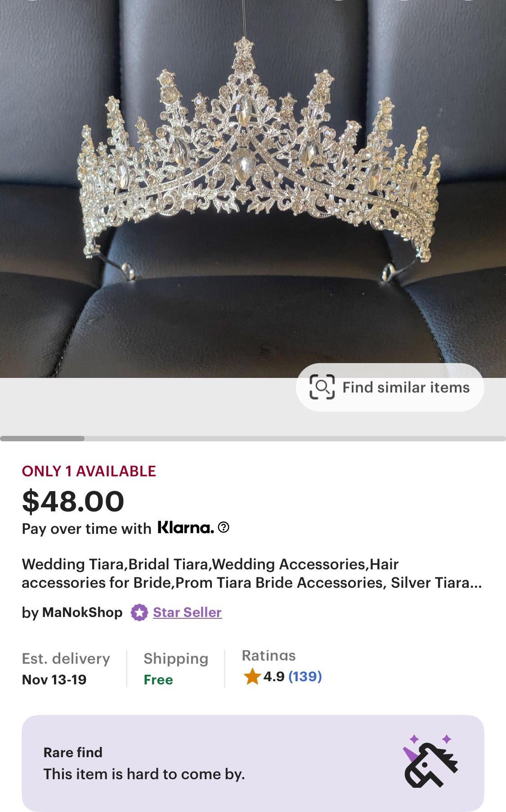Click the orange ratings star icon
Screen dimensions: 506x812
(252, 676)
